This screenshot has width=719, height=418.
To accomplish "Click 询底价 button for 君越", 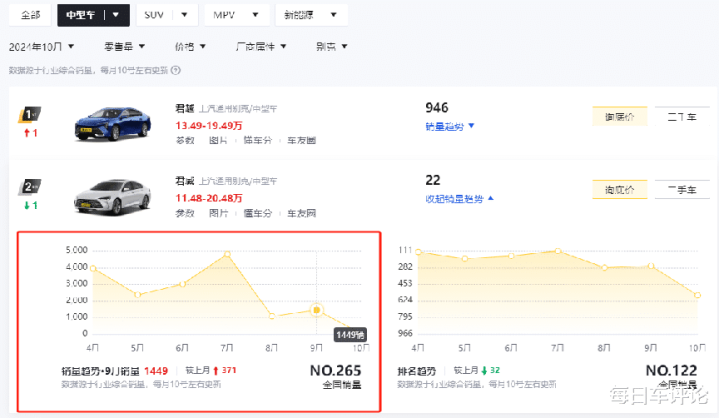I will tap(619, 116).
